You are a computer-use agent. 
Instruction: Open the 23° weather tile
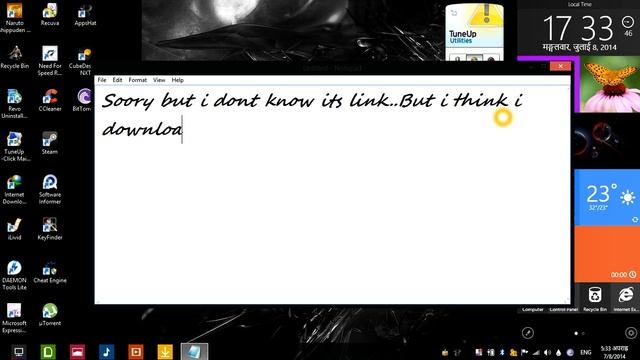[x=607, y=198]
